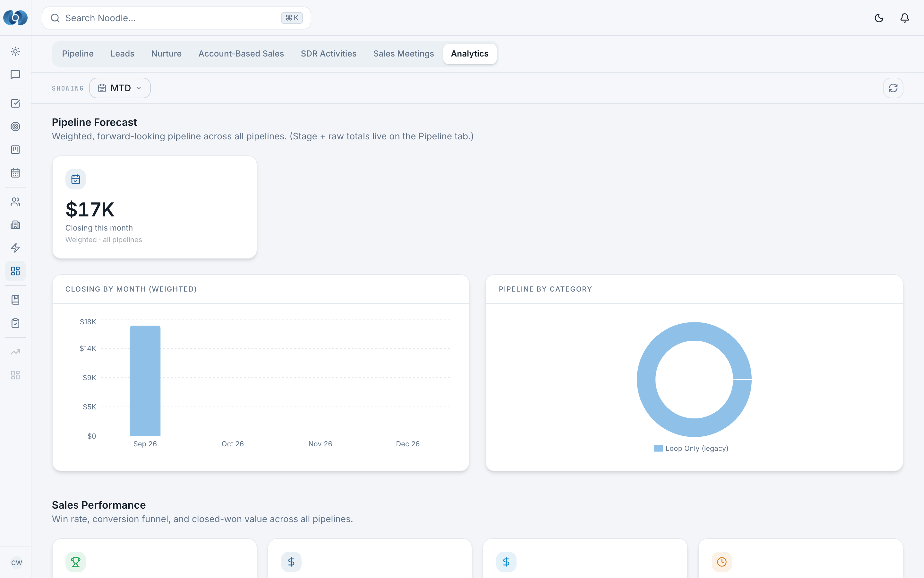The height and width of the screenshot is (578, 924).
Task: Open the checkbox tasks sidebar icon
Action: coord(15,104)
